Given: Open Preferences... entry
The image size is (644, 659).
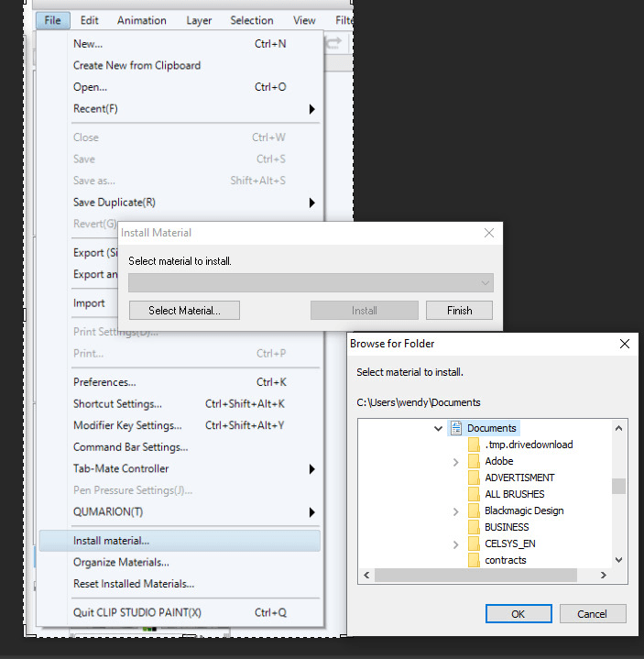Looking at the screenshot, I should tap(180, 382).
